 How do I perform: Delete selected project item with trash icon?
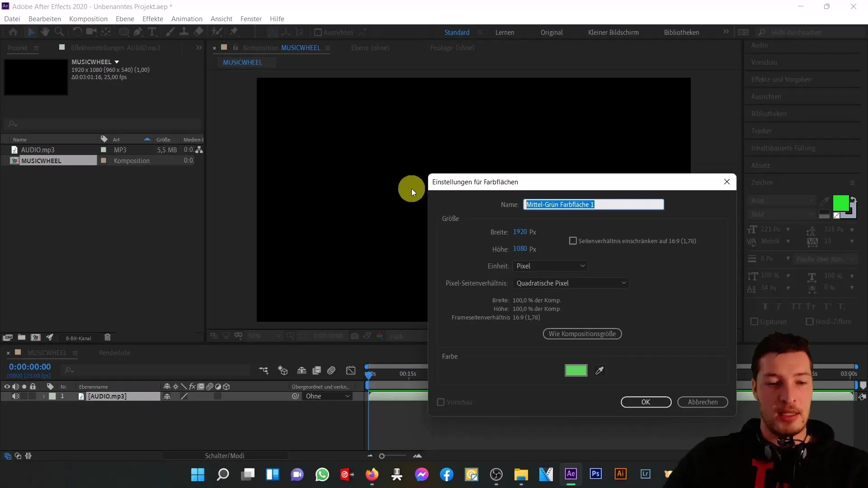pos(108,338)
